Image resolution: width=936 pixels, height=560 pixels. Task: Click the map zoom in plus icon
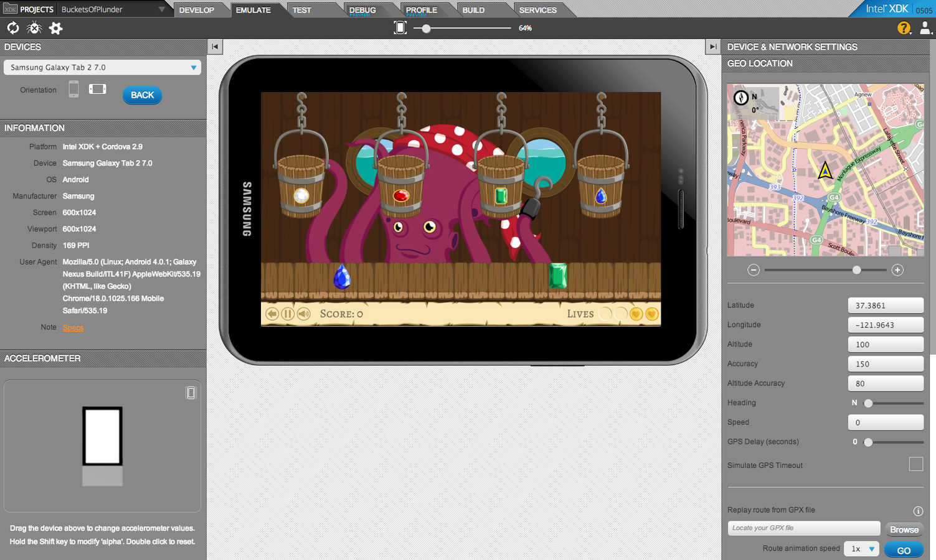tap(897, 270)
